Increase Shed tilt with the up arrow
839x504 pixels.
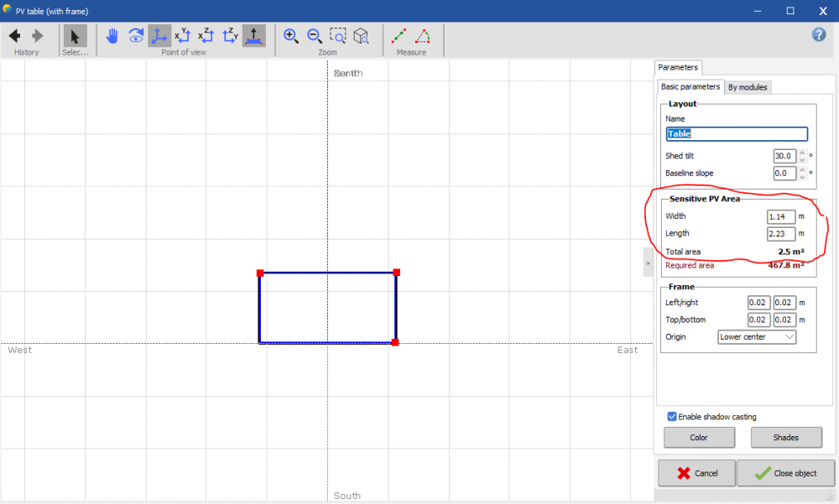(x=803, y=153)
